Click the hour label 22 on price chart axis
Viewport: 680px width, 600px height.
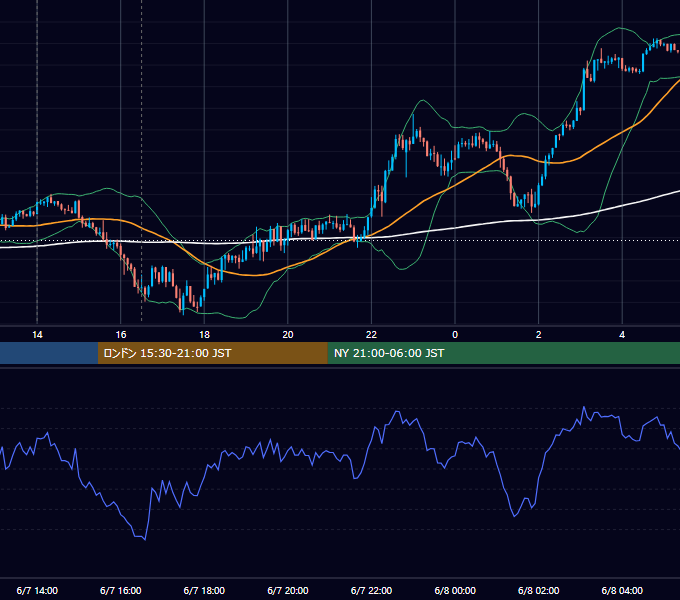click(x=371, y=335)
